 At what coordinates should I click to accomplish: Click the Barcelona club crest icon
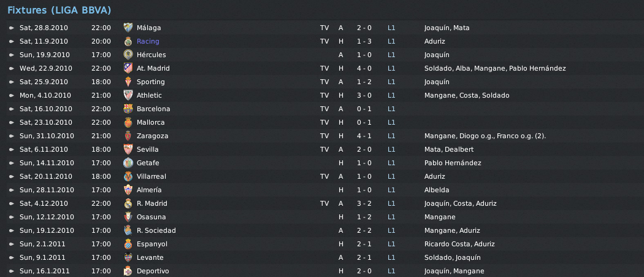128,109
